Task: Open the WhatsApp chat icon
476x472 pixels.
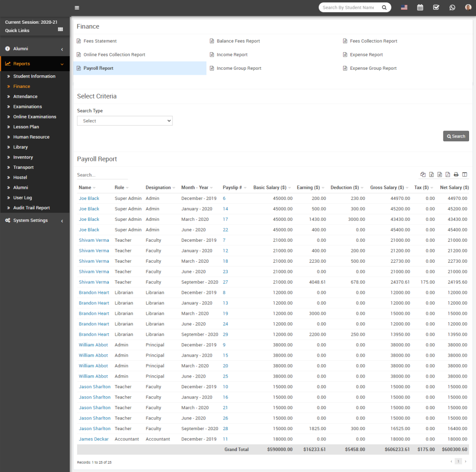Action: click(x=452, y=7)
